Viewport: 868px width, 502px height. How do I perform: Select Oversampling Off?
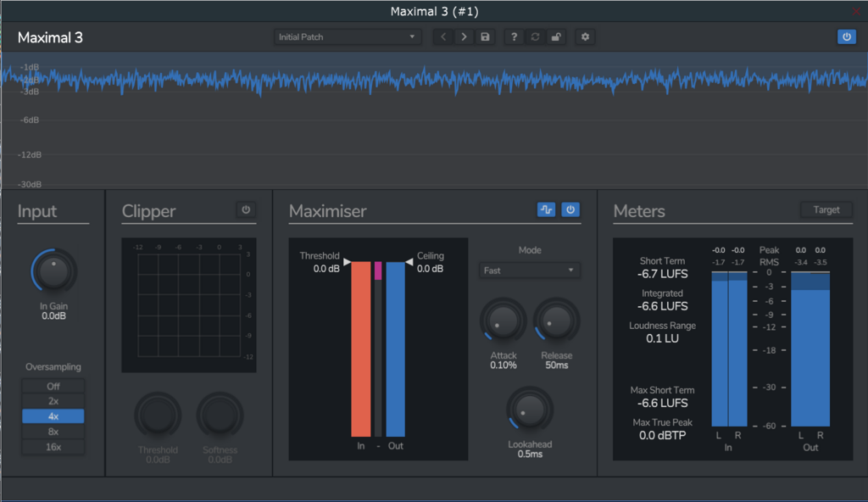click(x=53, y=386)
